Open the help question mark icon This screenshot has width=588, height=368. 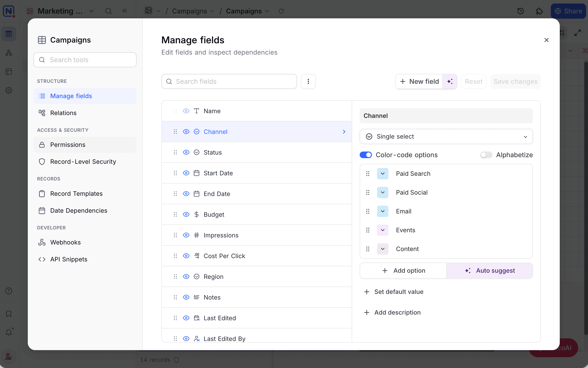point(9,291)
